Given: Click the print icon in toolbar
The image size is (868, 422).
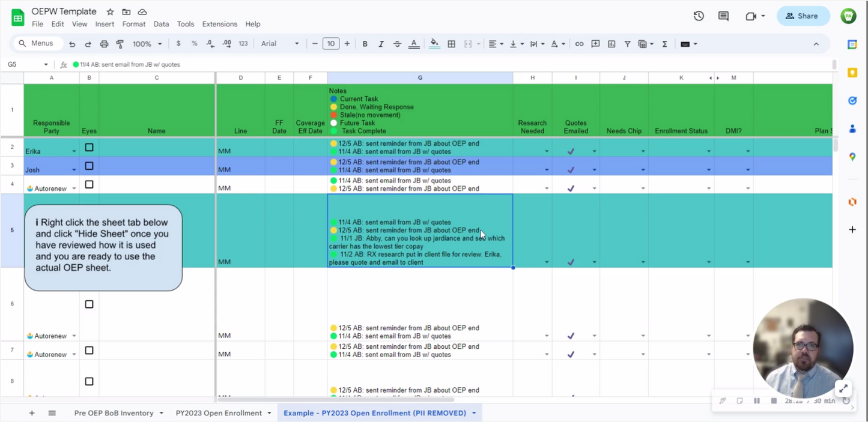Looking at the screenshot, I should pos(104,44).
